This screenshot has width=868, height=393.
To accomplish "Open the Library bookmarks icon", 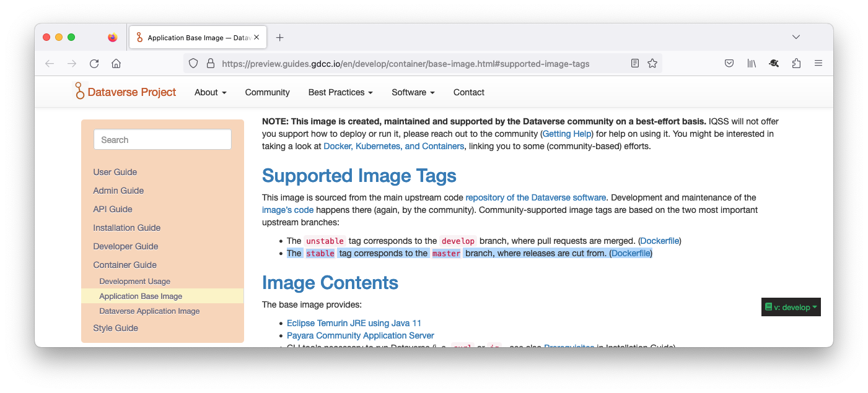I will [752, 63].
